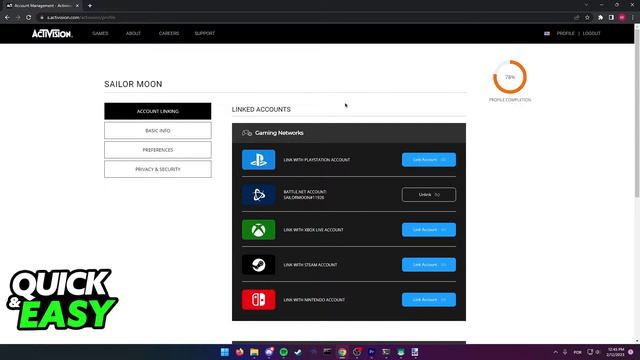
Task: Open the Chrome three-dot menu
Action: coord(633,18)
